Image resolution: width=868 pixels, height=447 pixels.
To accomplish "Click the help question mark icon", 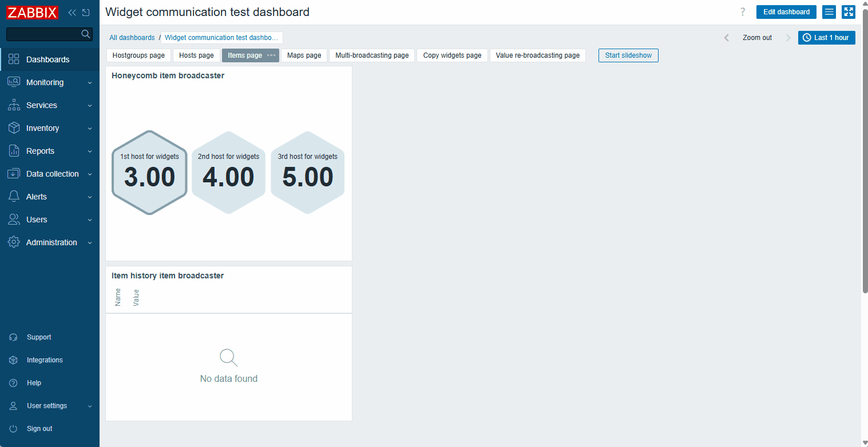I will pyautogui.click(x=743, y=12).
